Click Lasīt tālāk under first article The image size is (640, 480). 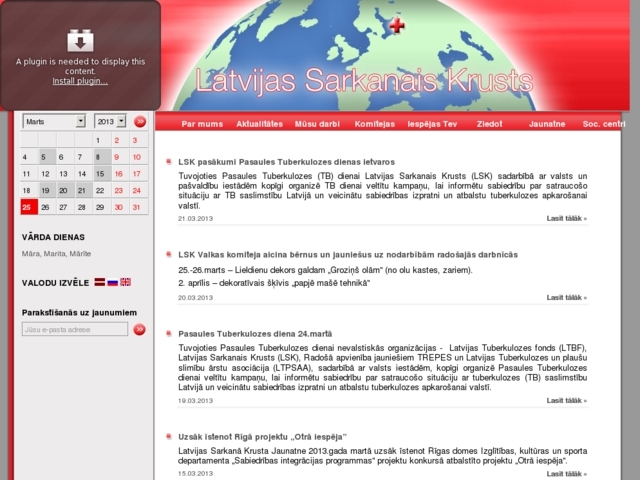click(566, 217)
